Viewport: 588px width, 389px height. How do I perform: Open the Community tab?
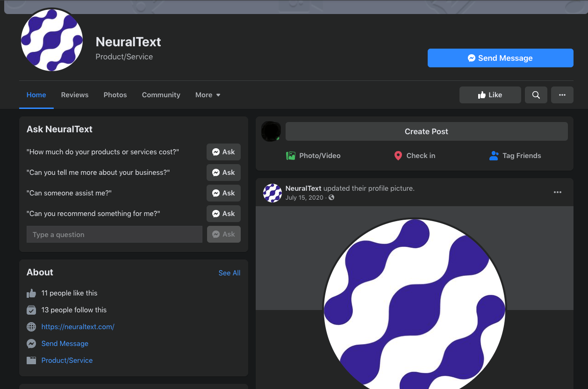[x=161, y=94]
